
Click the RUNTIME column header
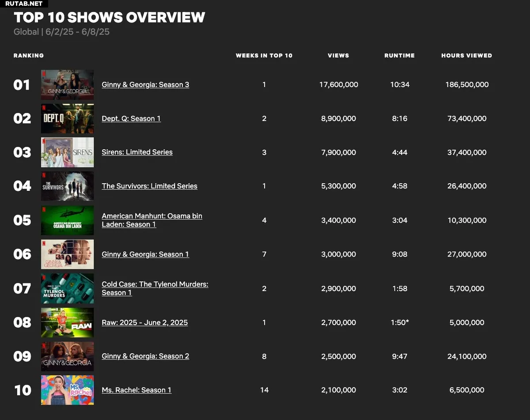coord(400,56)
